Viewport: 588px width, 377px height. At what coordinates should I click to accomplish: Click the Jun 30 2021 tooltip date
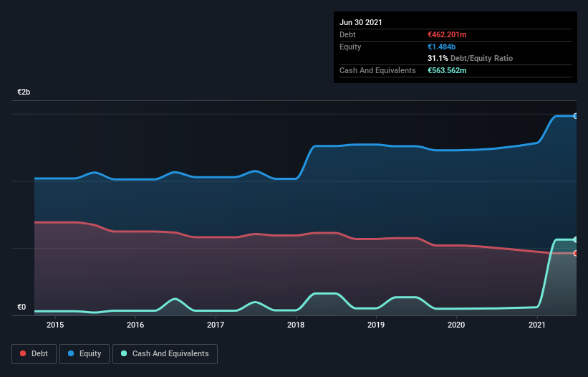pyautogui.click(x=361, y=22)
